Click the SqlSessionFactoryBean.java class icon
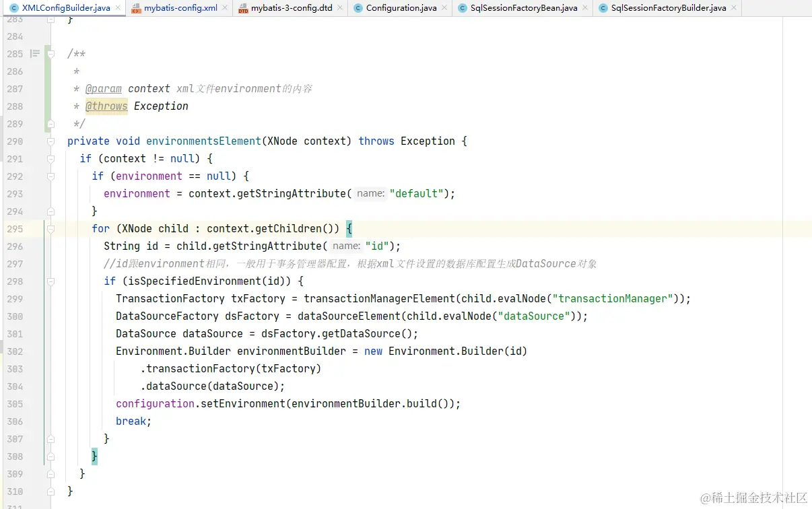 (x=462, y=8)
